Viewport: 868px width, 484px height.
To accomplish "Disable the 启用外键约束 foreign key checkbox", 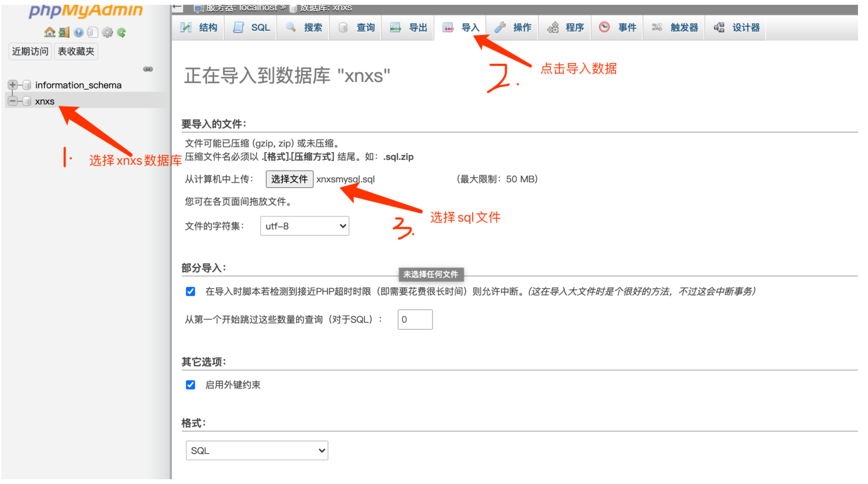I will click(190, 385).
